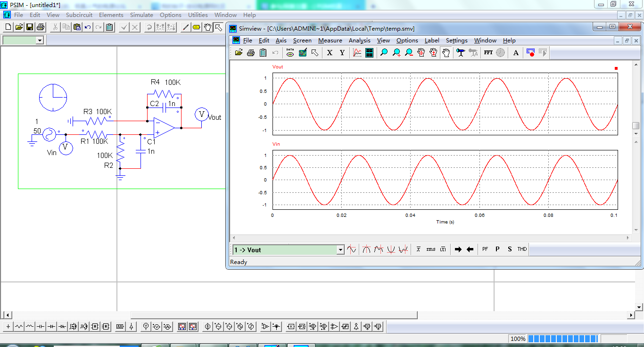Zoom in with plus magnifier in Simview
The image size is (644, 347).
(x=396, y=53)
